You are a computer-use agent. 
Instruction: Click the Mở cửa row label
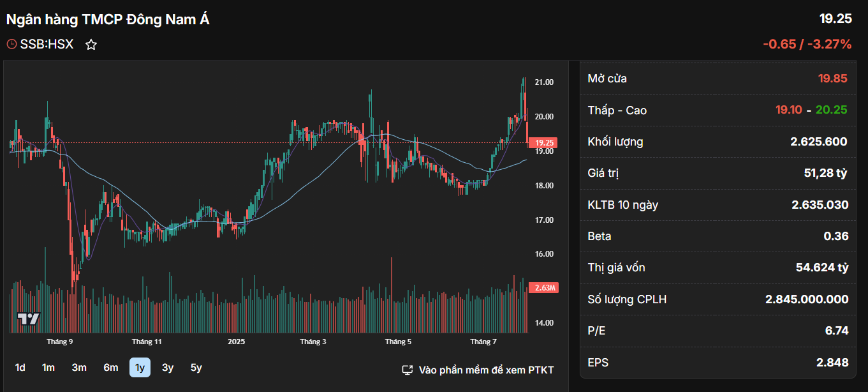[607, 79]
